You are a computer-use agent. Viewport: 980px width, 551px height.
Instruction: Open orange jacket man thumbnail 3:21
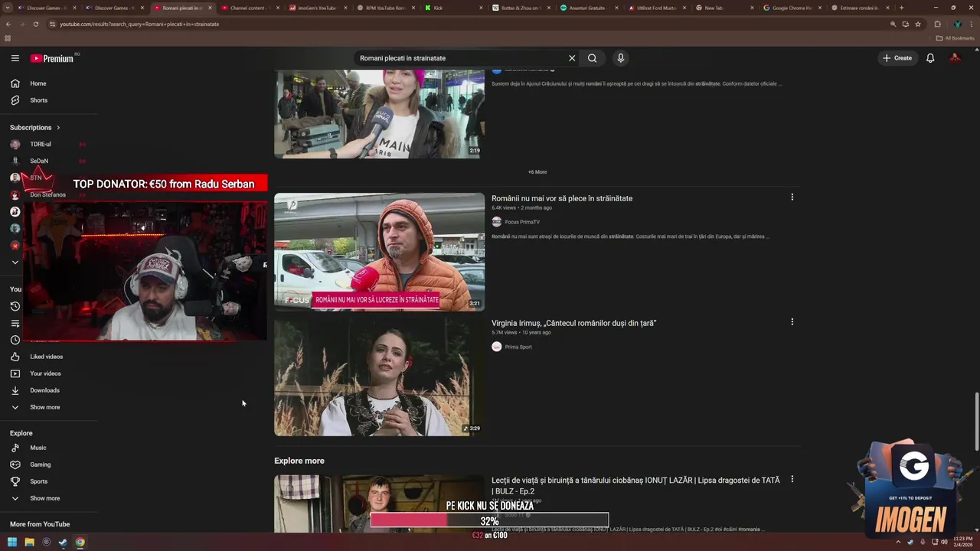(379, 252)
